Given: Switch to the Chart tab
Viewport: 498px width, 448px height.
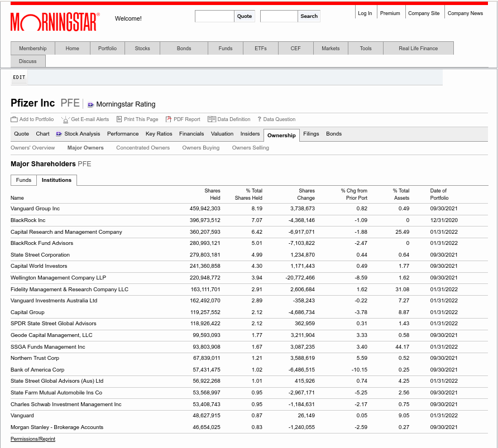Looking at the screenshot, I should coord(42,134).
